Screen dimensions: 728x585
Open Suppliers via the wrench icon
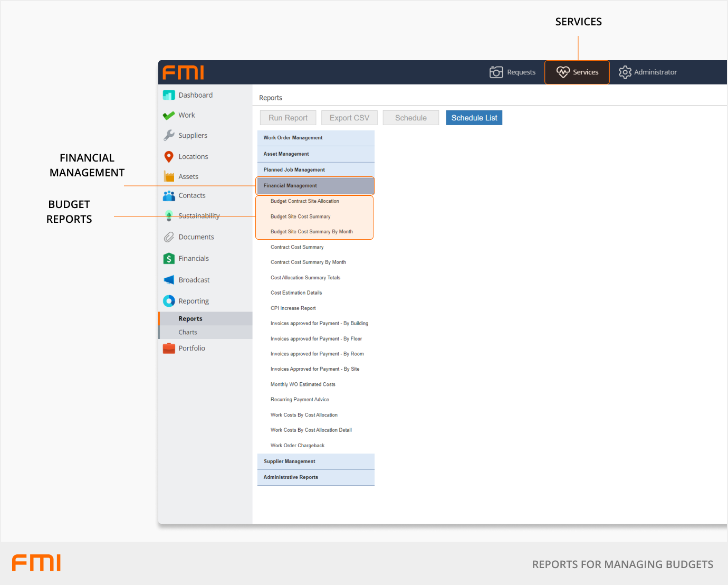(x=169, y=136)
